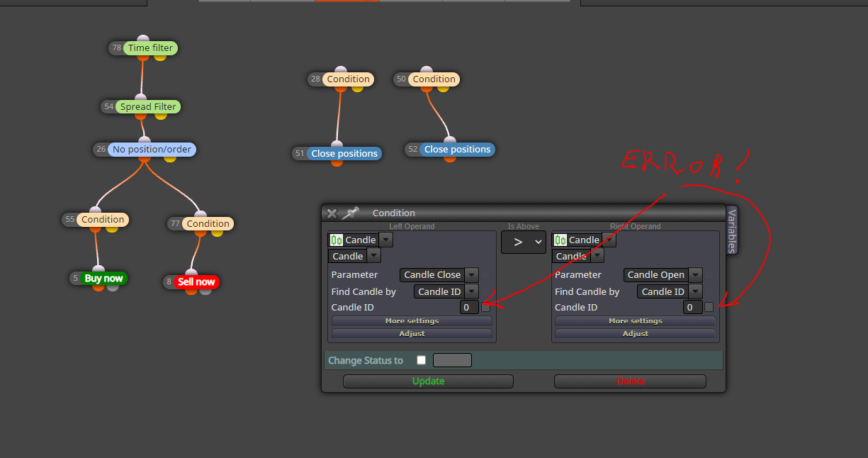Click the orange output port under block 51 Close positions
The image size is (868, 458).
pos(337,162)
